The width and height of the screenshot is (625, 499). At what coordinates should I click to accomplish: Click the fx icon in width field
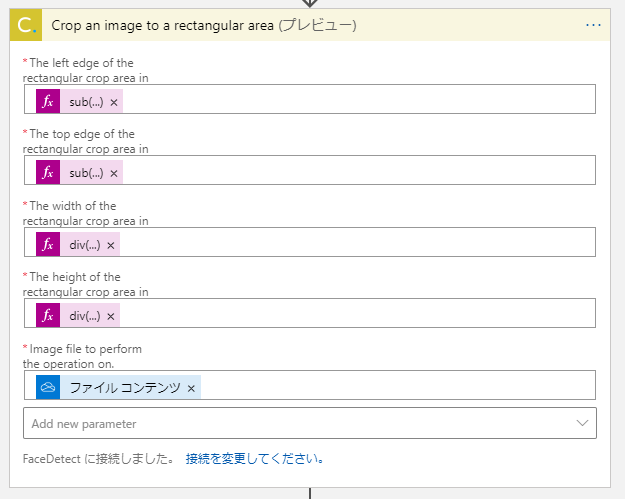(48, 244)
